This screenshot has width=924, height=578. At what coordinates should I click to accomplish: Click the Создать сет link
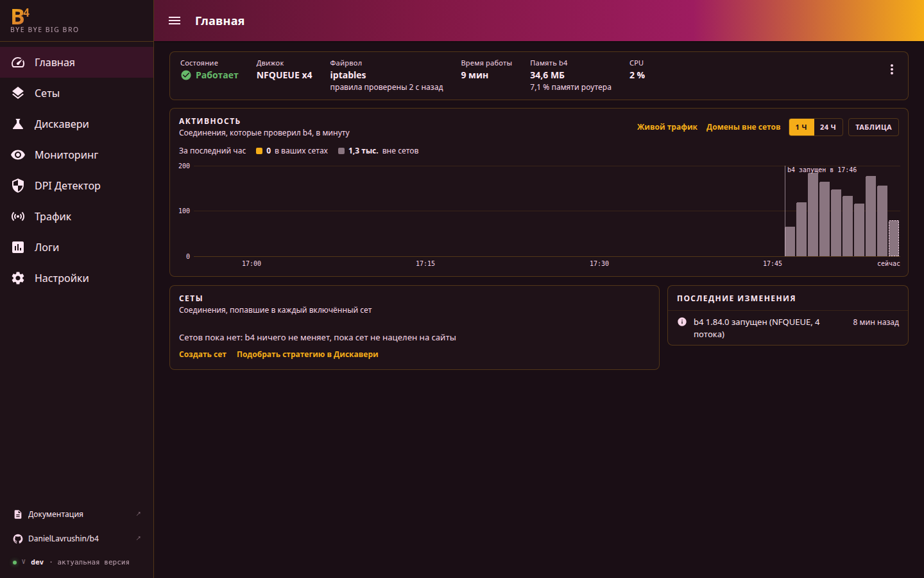[203, 355]
